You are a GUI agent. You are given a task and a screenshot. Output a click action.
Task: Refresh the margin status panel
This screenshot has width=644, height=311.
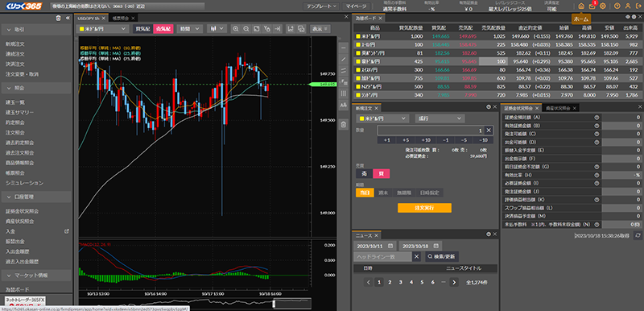(x=638, y=235)
